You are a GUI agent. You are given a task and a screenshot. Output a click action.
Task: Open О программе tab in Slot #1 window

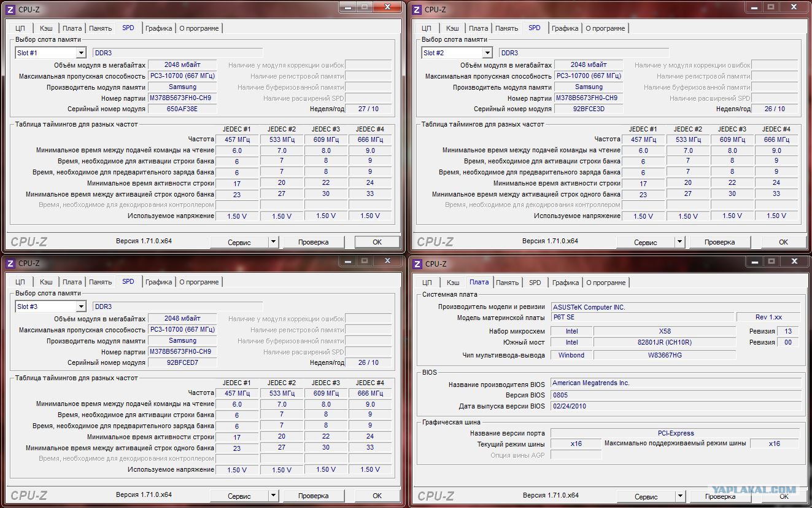click(199, 28)
